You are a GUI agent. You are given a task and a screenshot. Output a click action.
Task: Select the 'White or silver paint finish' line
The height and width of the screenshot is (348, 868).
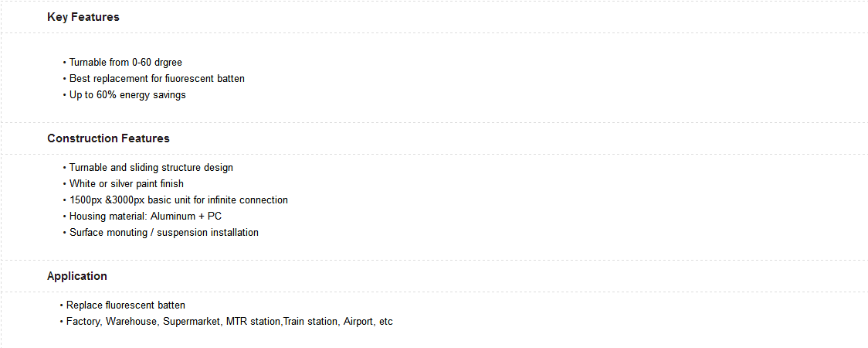tap(126, 183)
